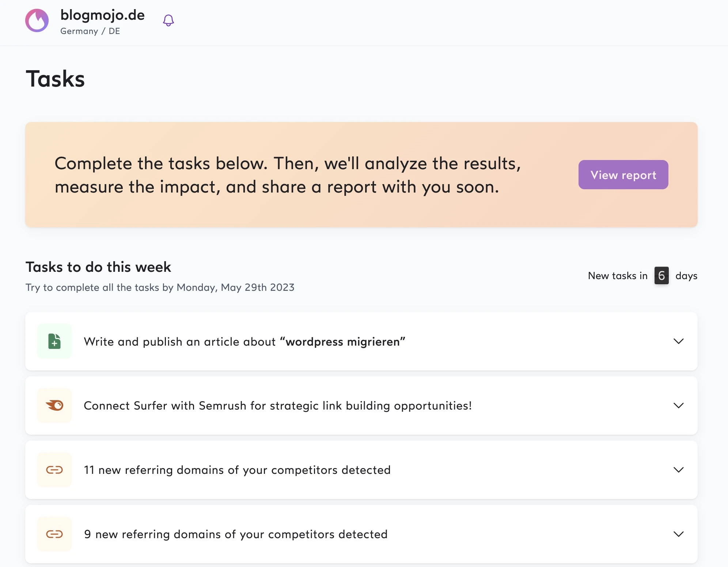This screenshot has height=567, width=728.
Task: Open the Connect Surfer with Semrush task row
Action: pos(277,406)
